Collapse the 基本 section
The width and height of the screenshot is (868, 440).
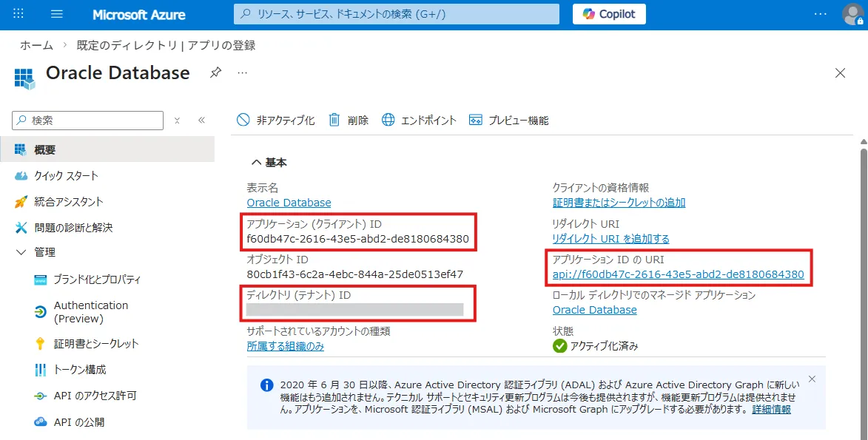258,162
